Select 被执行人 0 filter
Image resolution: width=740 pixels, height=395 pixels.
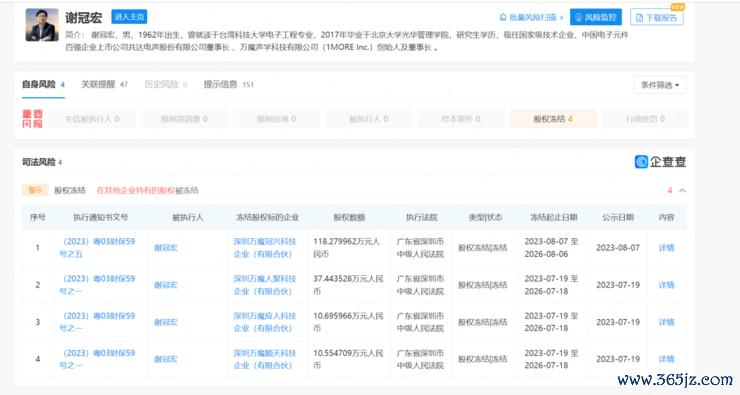[x=369, y=119]
